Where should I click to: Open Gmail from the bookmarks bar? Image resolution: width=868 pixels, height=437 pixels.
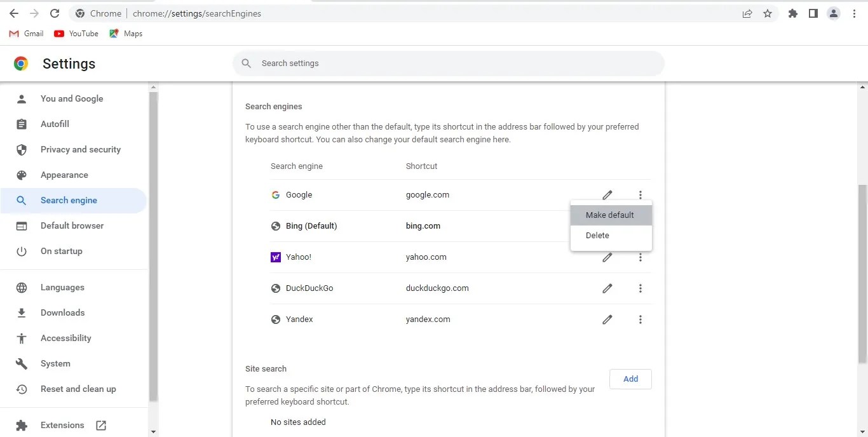[25, 33]
